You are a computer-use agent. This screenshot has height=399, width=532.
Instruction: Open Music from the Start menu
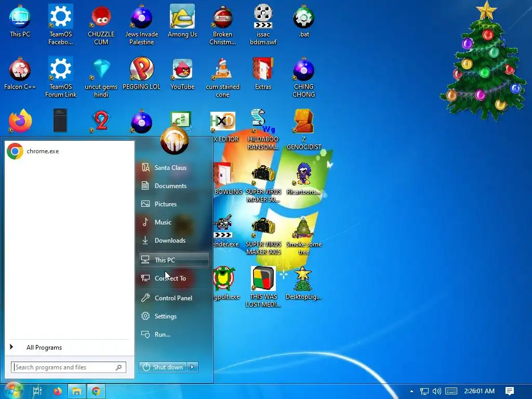pyautogui.click(x=175, y=222)
